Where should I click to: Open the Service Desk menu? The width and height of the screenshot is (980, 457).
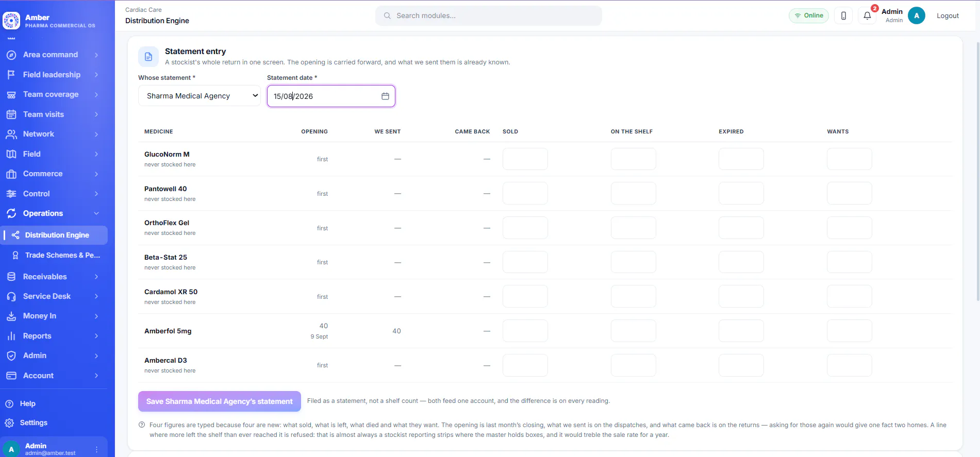click(54, 296)
